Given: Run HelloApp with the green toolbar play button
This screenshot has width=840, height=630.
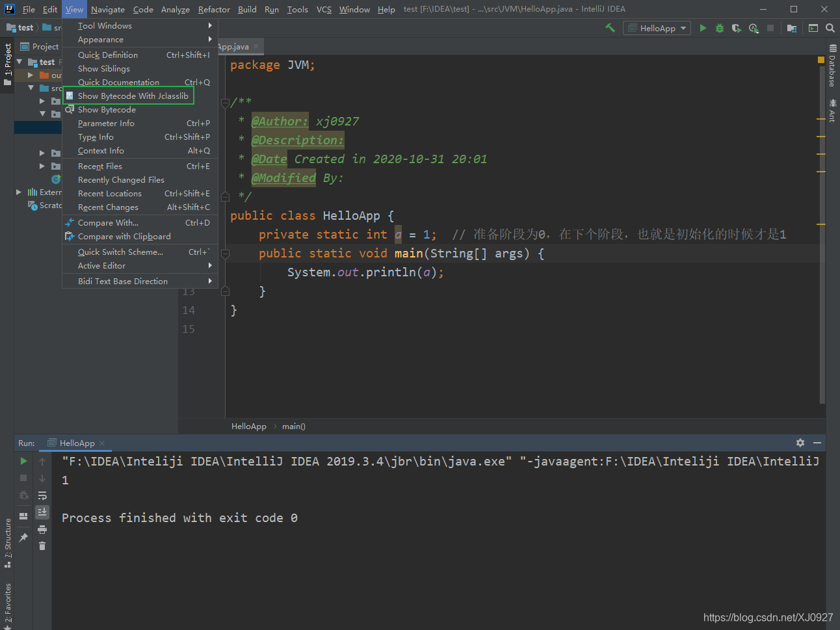Looking at the screenshot, I should click(x=703, y=28).
